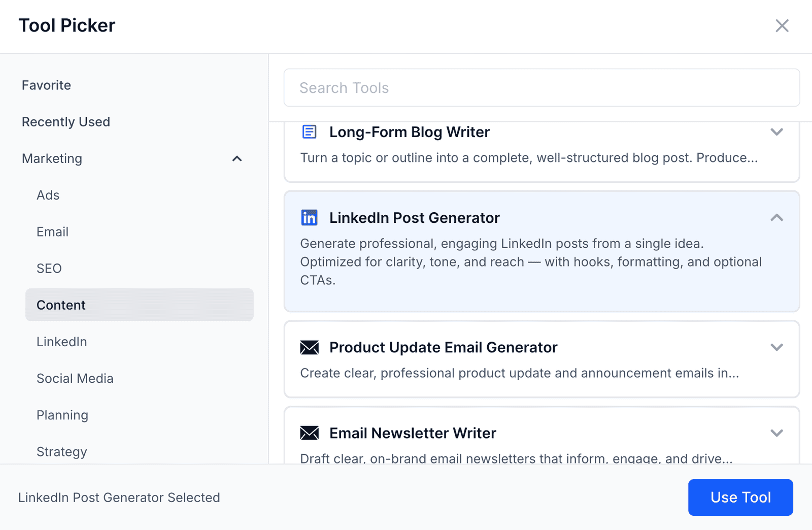Choose the Planning subcategory

62,415
